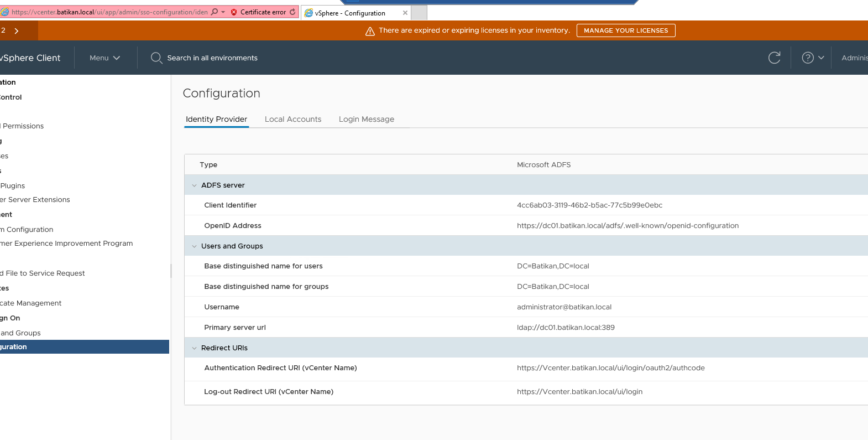The width and height of the screenshot is (868, 440).
Task: Open vCenter Server Extensions in sidebar
Action: point(35,200)
